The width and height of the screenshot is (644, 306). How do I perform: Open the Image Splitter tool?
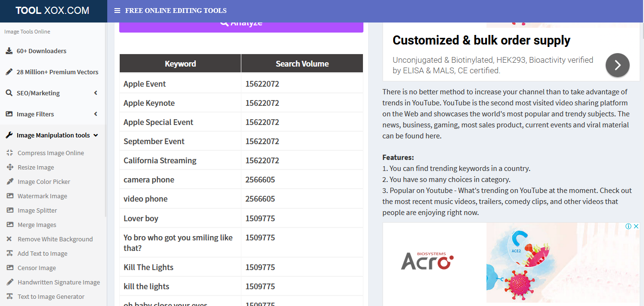pos(37,210)
